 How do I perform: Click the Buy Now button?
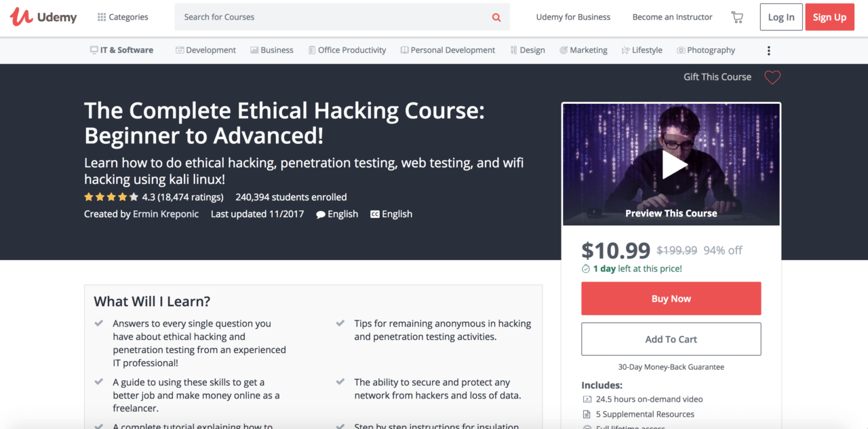click(x=671, y=299)
